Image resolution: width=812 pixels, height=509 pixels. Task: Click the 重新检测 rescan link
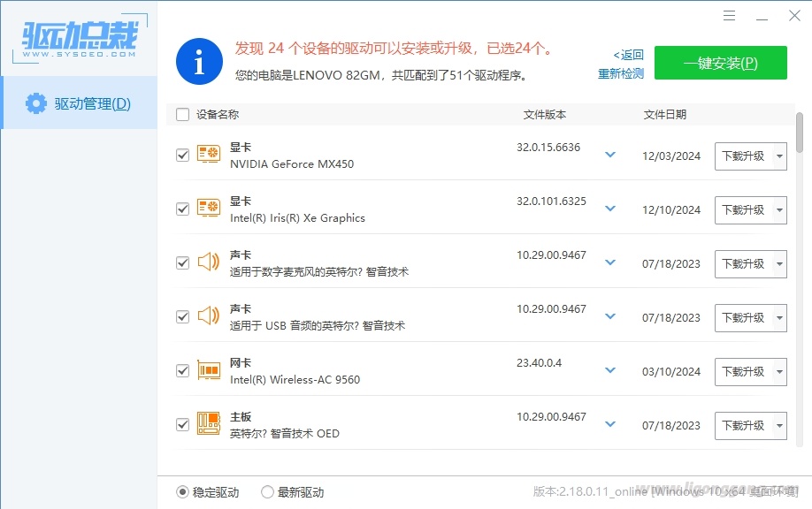(x=621, y=74)
